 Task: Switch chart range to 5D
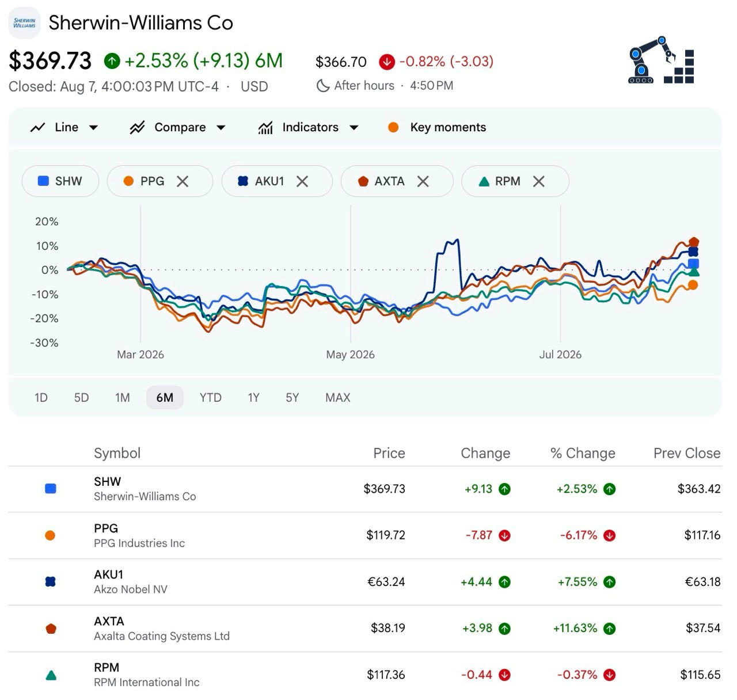pos(81,398)
